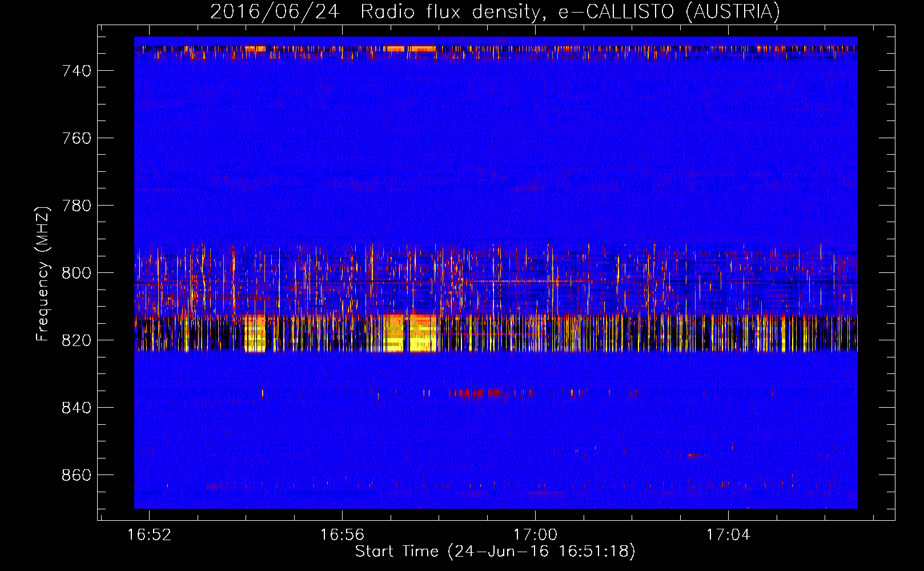This screenshot has height=571, width=924.
Task: Click the 17:00 time tick label
Action: click(x=535, y=535)
